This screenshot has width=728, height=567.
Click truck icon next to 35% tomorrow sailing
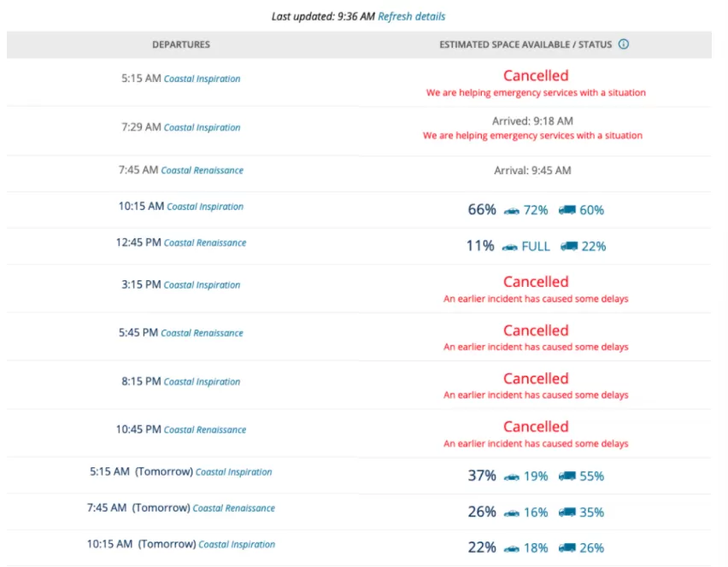pyautogui.click(x=567, y=511)
